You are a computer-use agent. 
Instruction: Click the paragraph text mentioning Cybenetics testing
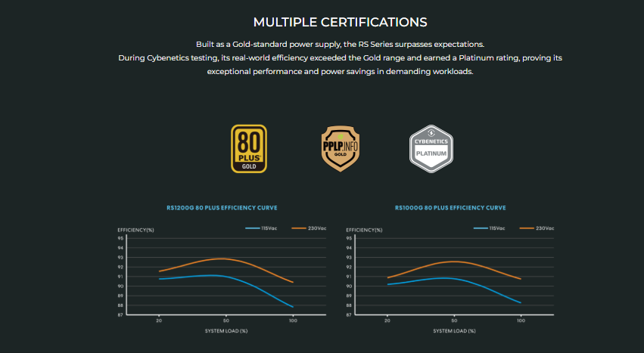pyautogui.click(x=340, y=58)
